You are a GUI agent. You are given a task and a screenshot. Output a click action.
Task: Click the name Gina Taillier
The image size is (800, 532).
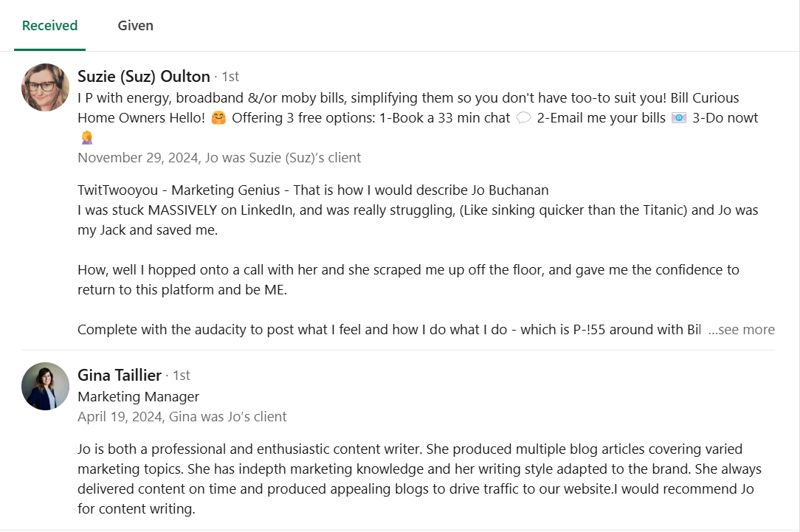(120, 376)
